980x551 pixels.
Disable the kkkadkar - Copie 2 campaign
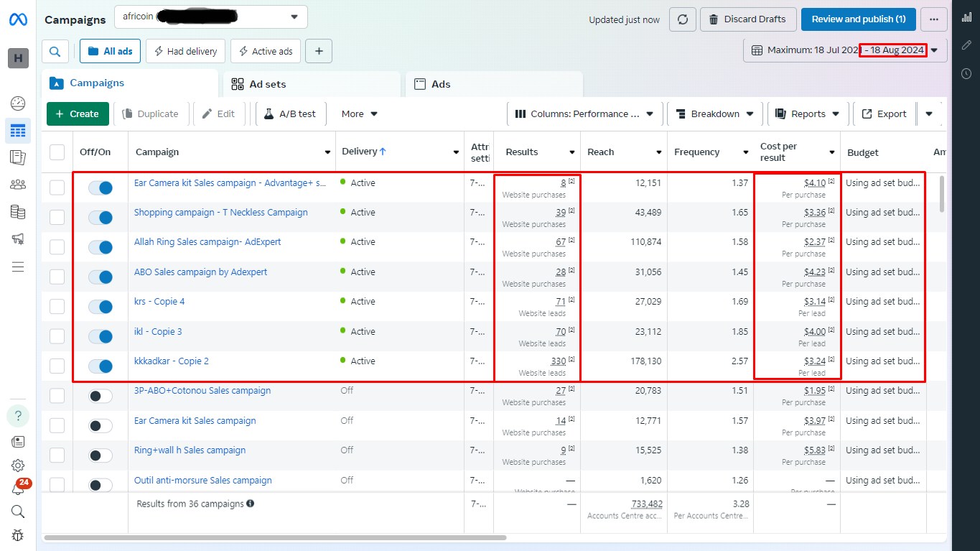(x=101, y=366)
